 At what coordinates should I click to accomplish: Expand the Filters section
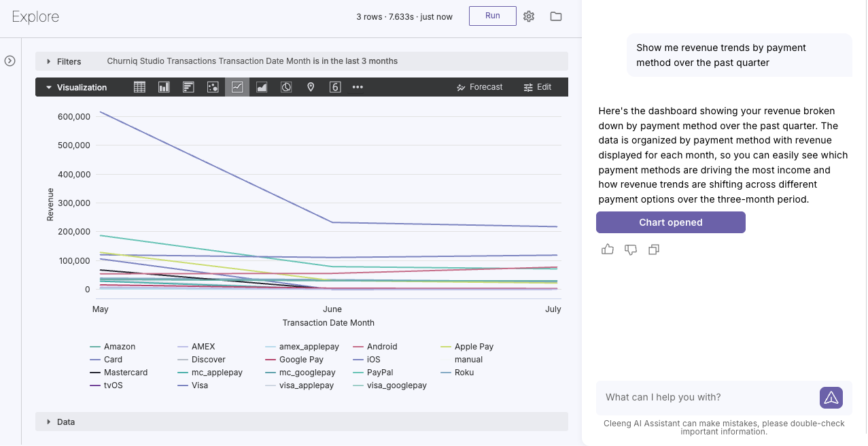coord(64,61)
